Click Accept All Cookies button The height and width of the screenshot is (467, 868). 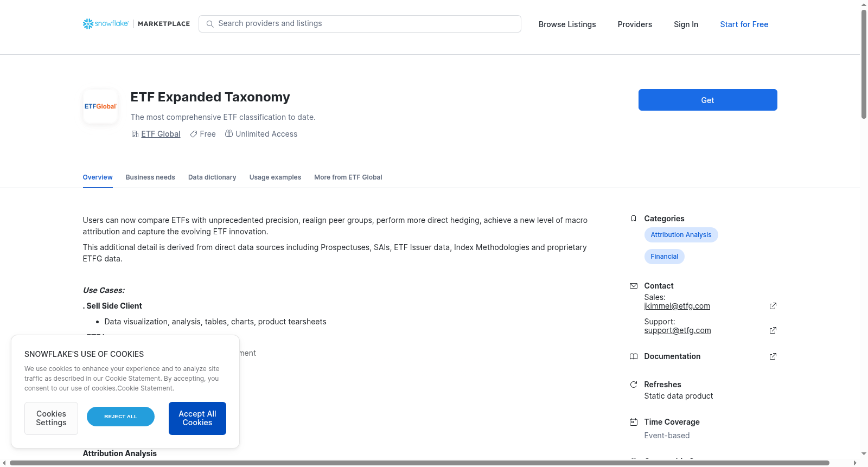[x=197, y=418]
